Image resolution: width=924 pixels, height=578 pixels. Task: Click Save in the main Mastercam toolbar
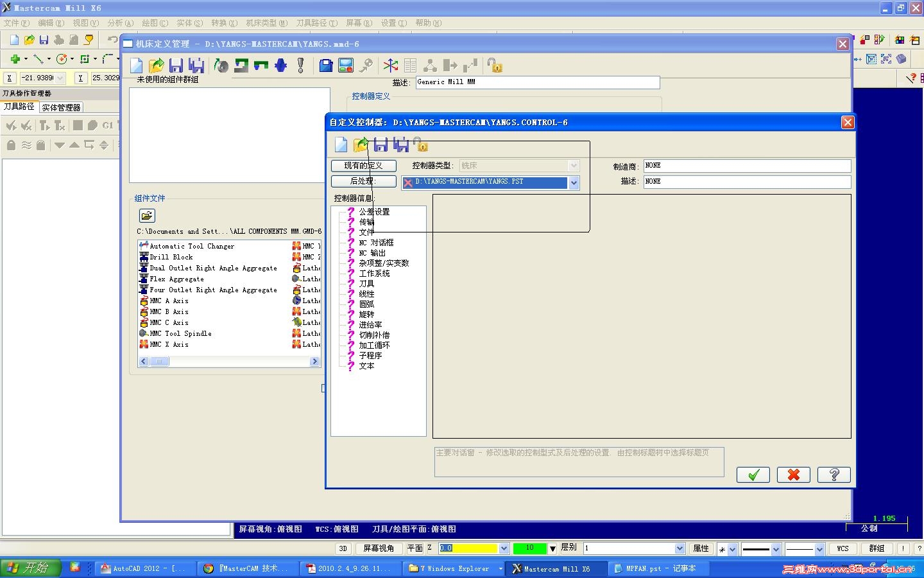point(44,40)
